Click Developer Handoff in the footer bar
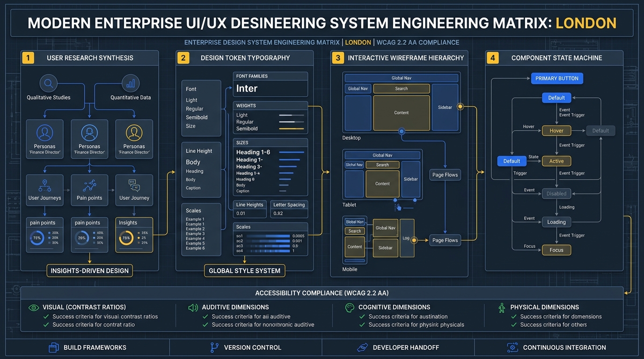This screenshot has height=359, width=644. point(399,347)
